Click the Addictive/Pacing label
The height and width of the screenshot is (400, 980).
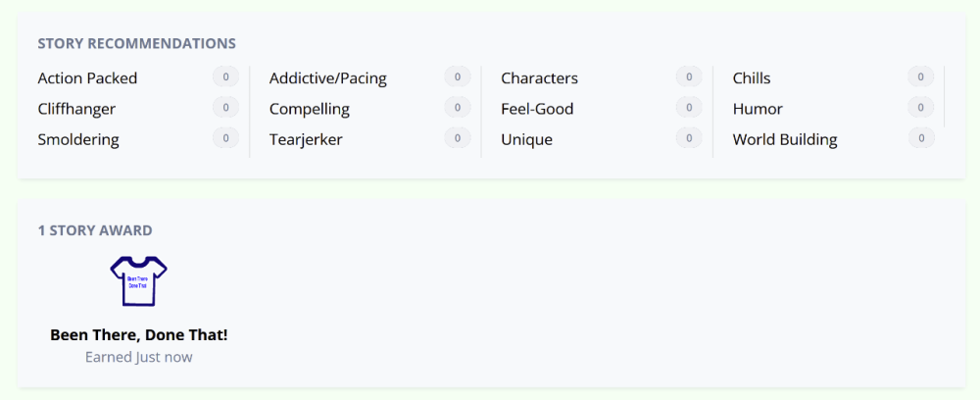pyautogui.click(x=328, y=78)
